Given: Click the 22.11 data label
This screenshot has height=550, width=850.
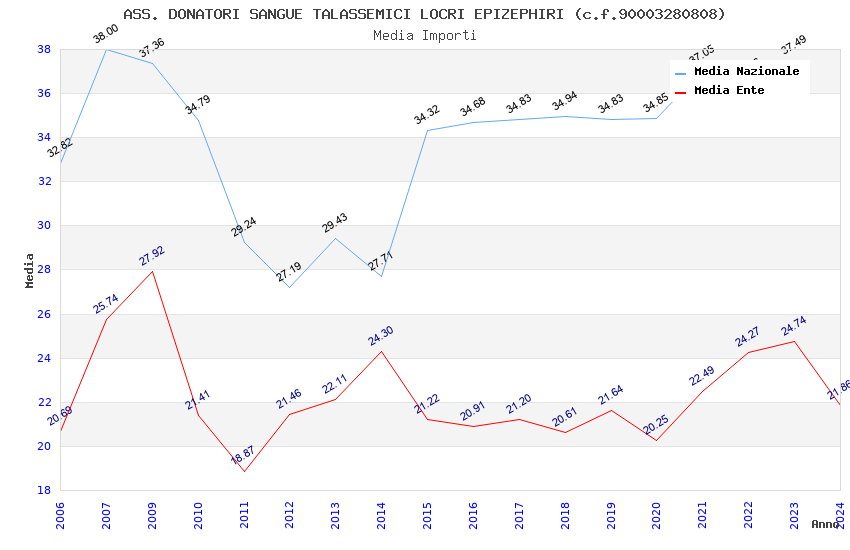Looking at the screenshot, I should click(334, 384).
